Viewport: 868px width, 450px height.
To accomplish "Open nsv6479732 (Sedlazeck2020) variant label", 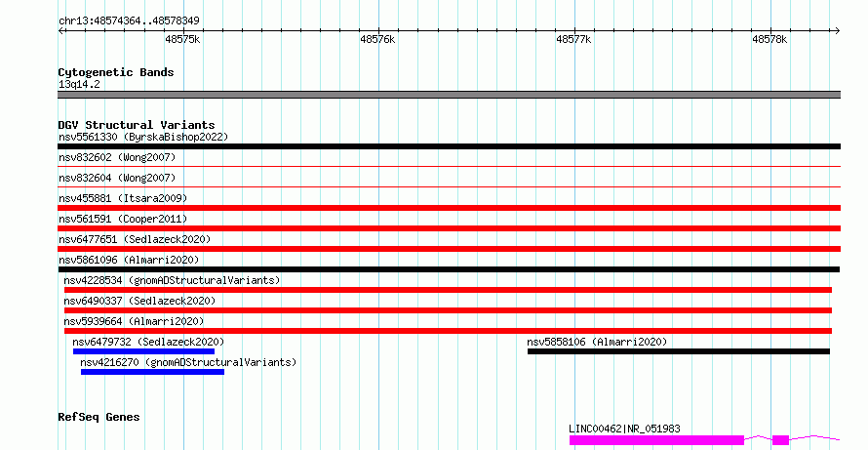I will pyautogui.click(x=148, y=342).
